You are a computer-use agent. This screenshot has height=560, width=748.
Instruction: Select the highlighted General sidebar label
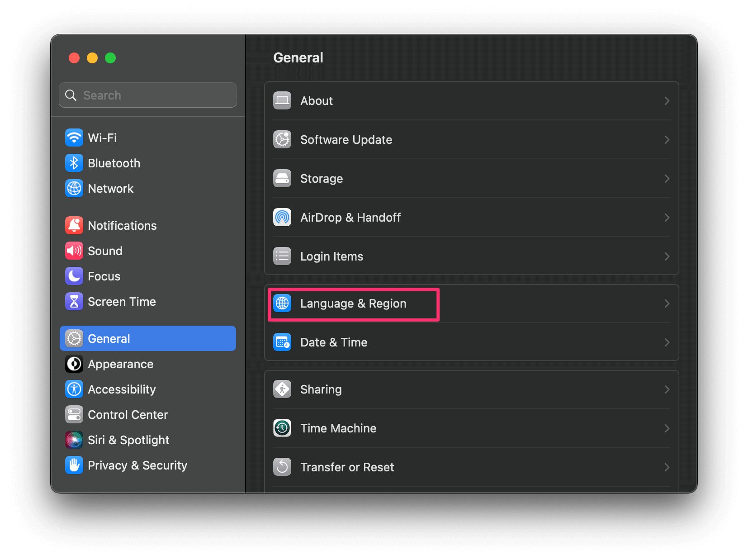109,338
